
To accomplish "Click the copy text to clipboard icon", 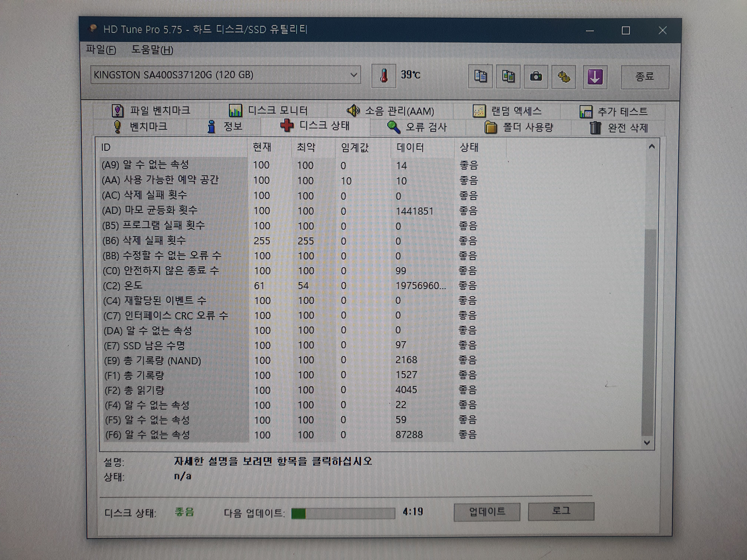I will [x=480, y=76].
